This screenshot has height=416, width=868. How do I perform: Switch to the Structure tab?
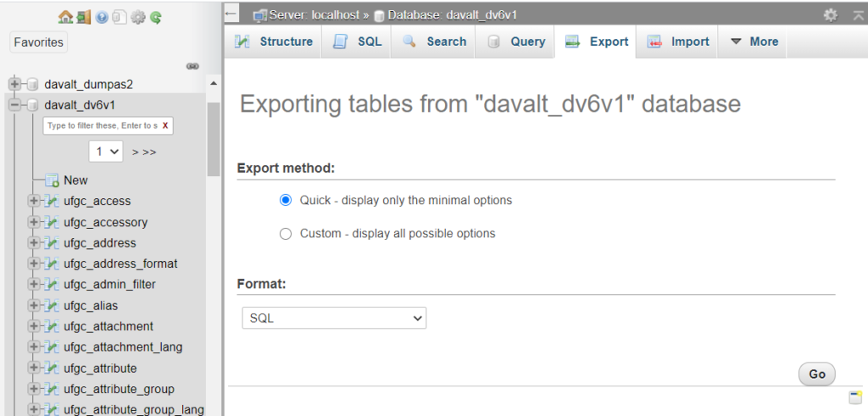click(x=273, y=42)
